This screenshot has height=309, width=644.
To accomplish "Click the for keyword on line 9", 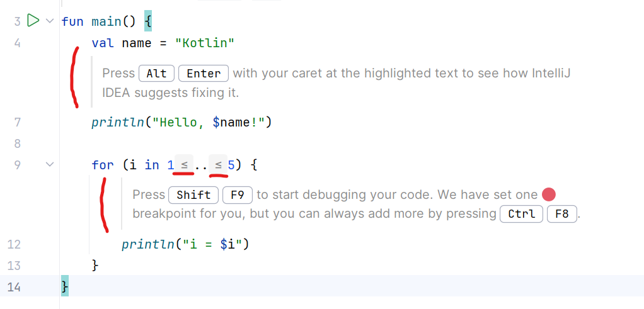I will coord(103,166).
